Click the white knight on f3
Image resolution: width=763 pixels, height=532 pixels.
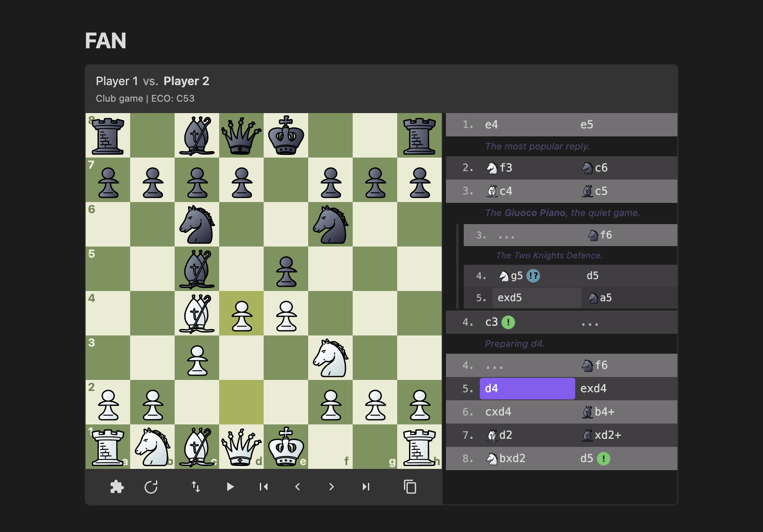point(331,358)
